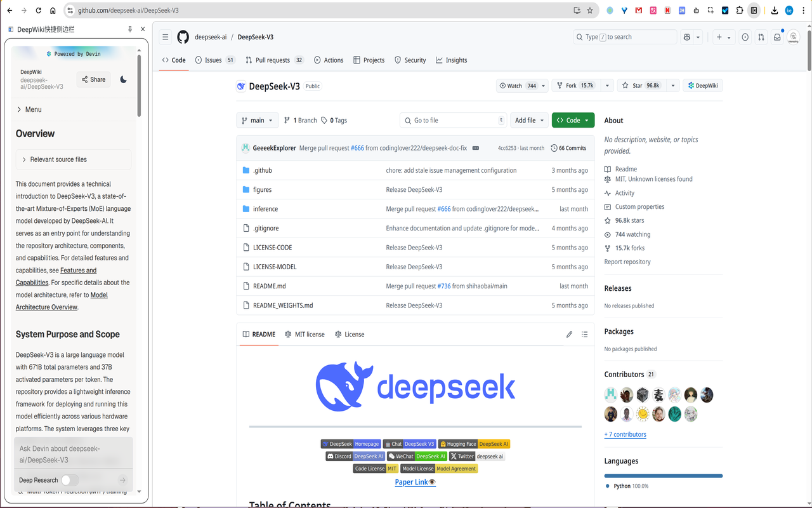Viewport: 812px width, 508px height.
Task: Click Report repository link
Action: coord(627,262)
